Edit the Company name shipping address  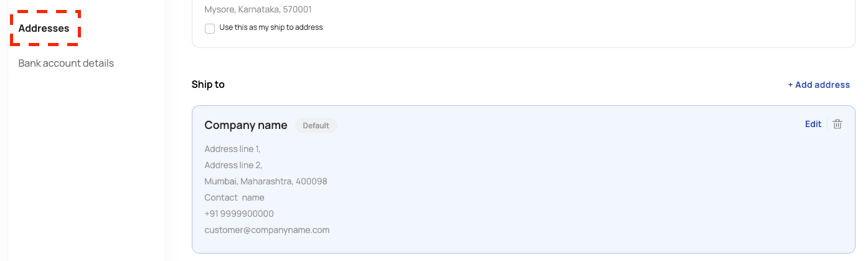pyautogui.click(x=813, y=124)
